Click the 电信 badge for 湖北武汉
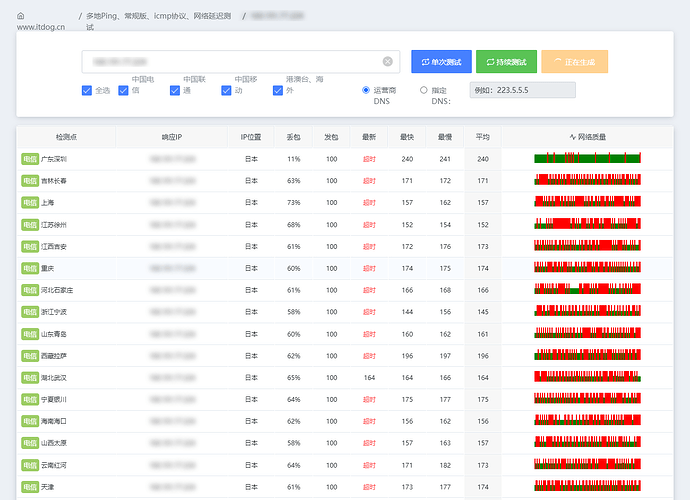Image resolution: width=690 pixels, height=500 pixels. tap(30, 378)
